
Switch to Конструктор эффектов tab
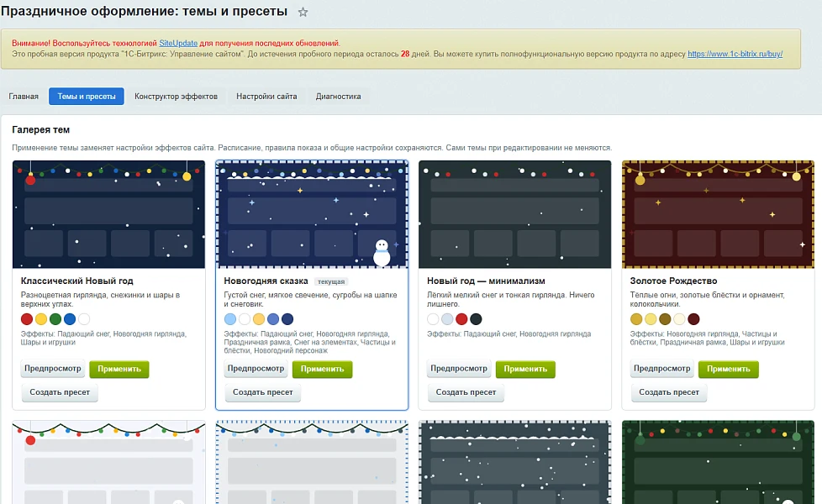[x=177, y=97]
